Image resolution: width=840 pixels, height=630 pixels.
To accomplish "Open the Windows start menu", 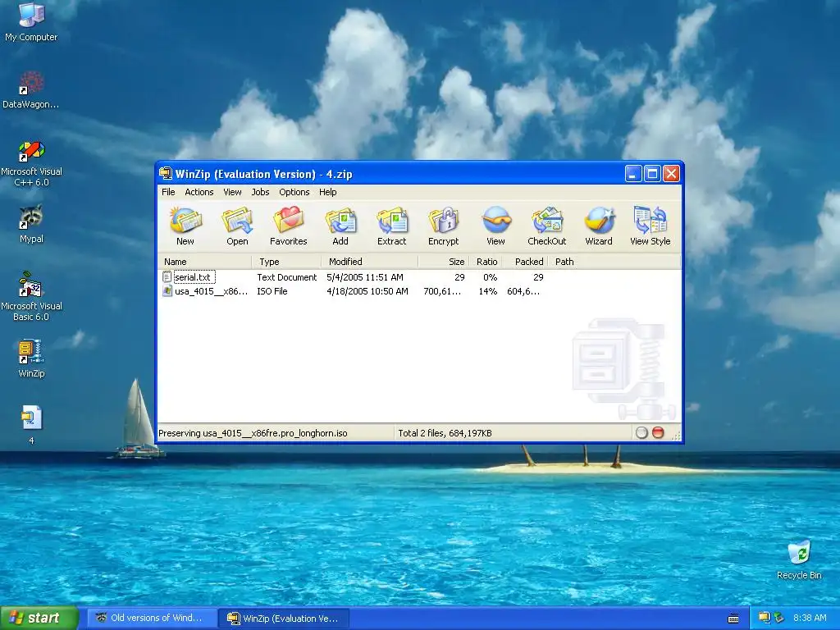I will [x=39, y=618].
